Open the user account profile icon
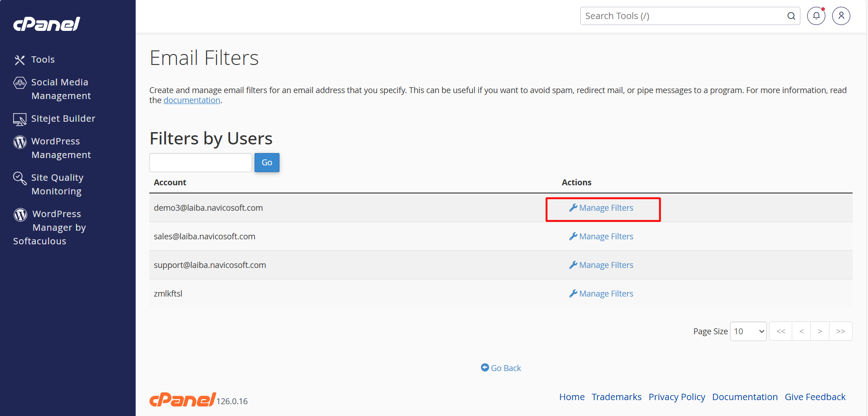The image size is (868, 416). click(841, 16)
